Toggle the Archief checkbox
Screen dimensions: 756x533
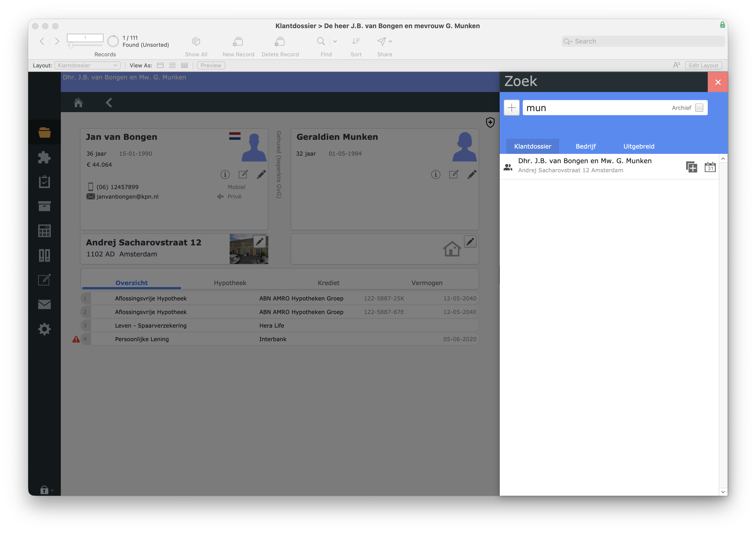(699, 108)
